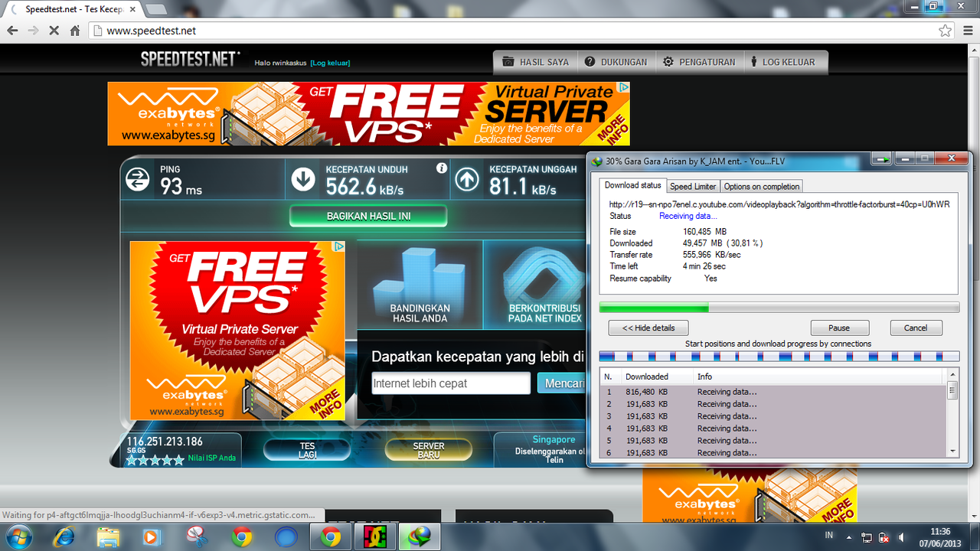Screen dimensions: 980x551
Task: Click the BAGIKAN HASIL INI button
Action: click(368, 216)
